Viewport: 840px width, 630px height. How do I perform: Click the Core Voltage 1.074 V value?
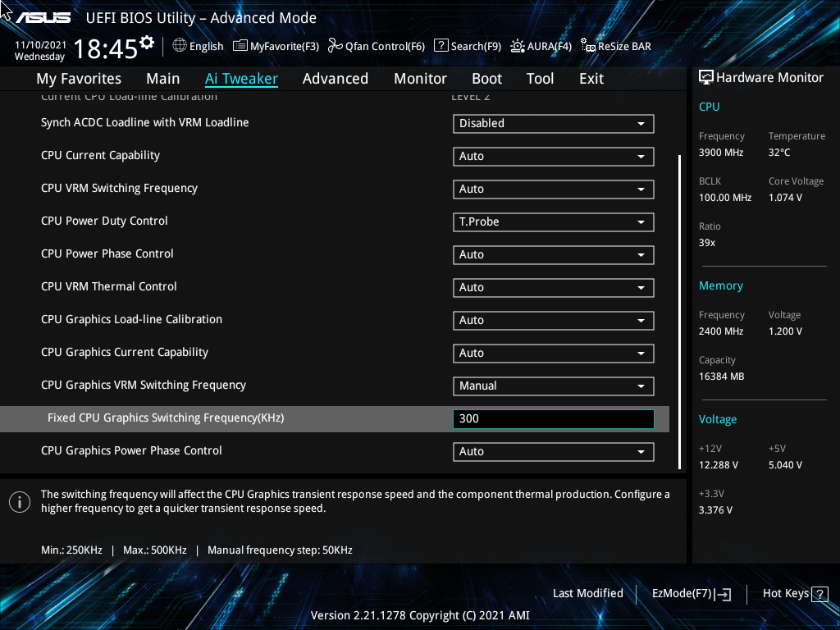click(x=785, y=198)
